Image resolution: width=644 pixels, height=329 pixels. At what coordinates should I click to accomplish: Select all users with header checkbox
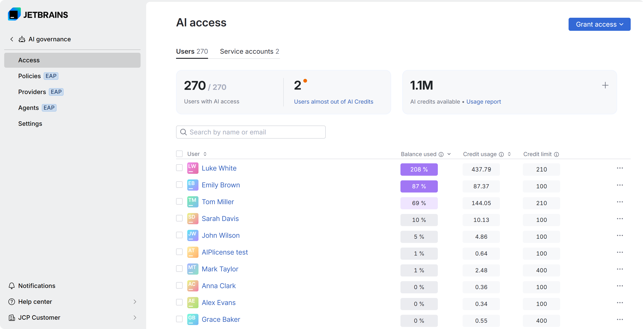179,154
